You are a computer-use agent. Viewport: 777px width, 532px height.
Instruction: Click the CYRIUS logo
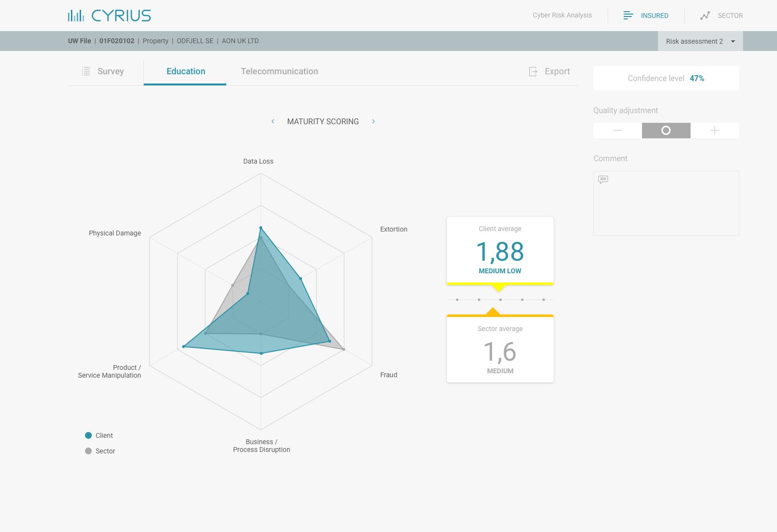[x=109, y=16]
